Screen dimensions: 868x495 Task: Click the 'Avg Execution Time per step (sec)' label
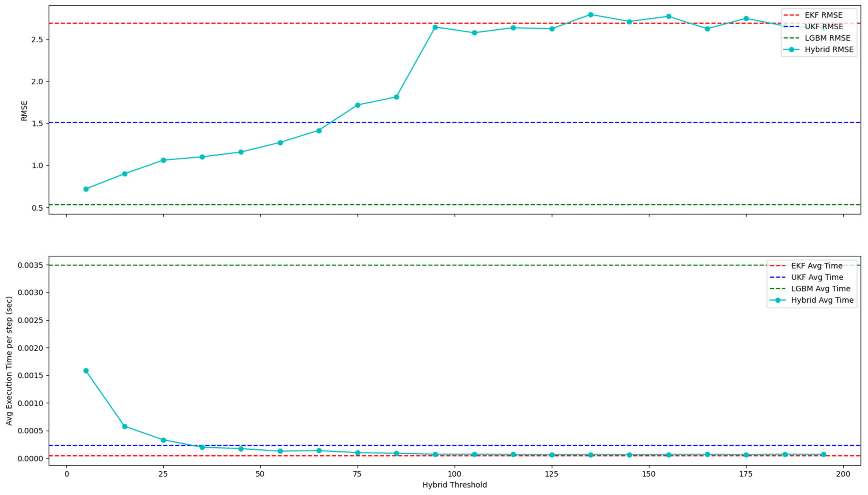click(x=9, y=361)
